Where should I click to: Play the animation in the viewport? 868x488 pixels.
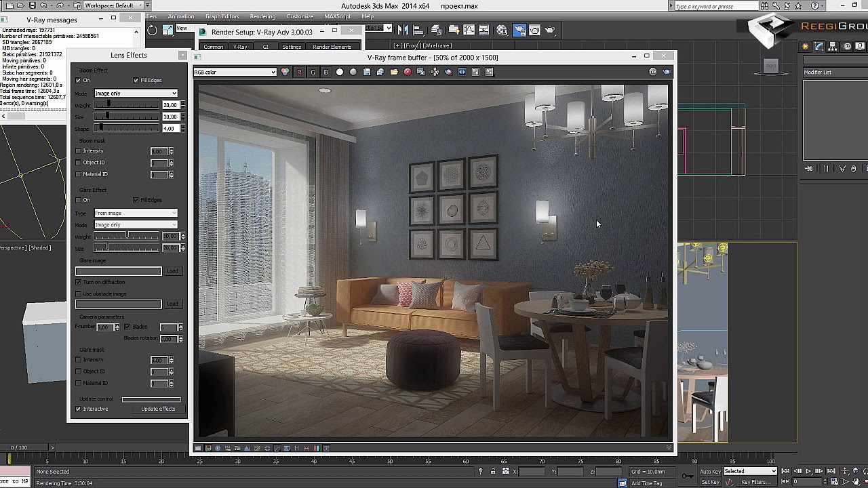point(808,471)
